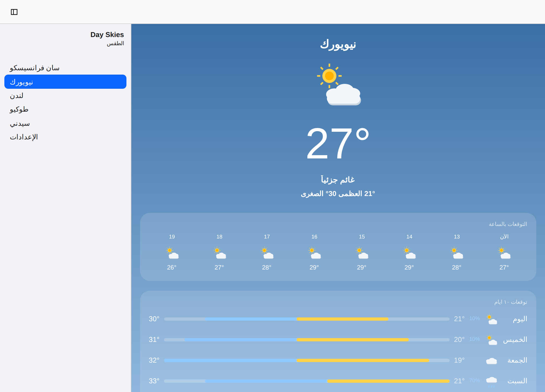The height and width of the screenshot is (392, 545).
Task: Click the hour 13 weather icon
Action: click(x=457, y=253)
